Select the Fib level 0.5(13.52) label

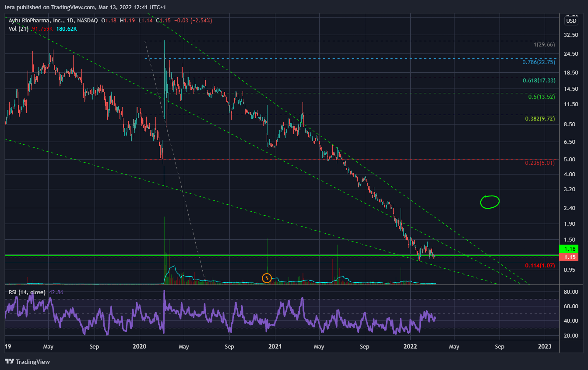tap(542, 96)
